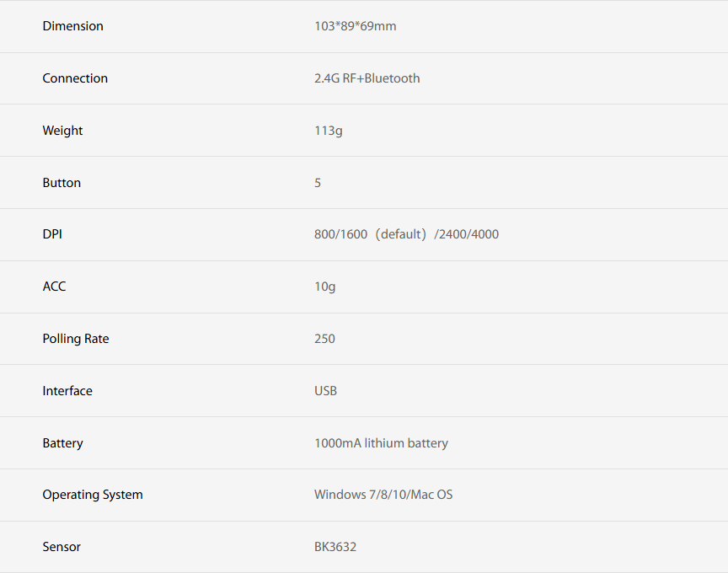The height and width of the screenshot is (573, 728).
Task: Select the 2.4G RF+Bluetooth value
Action: click(x=367, y=78)
